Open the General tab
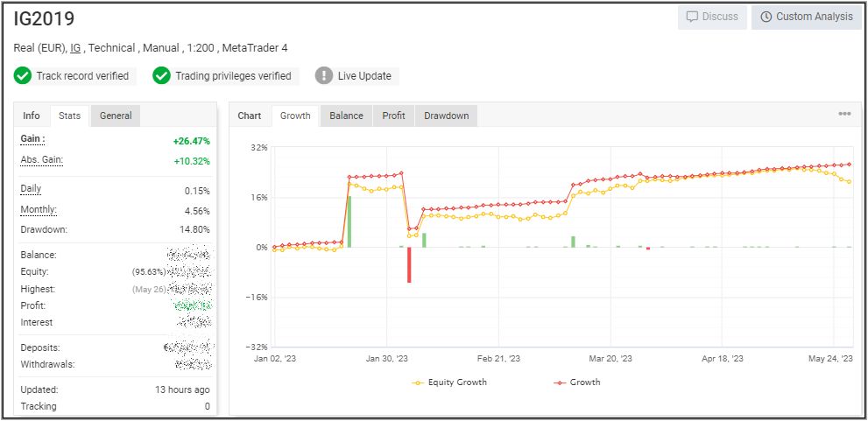868x421 pixels. point(116,116)
